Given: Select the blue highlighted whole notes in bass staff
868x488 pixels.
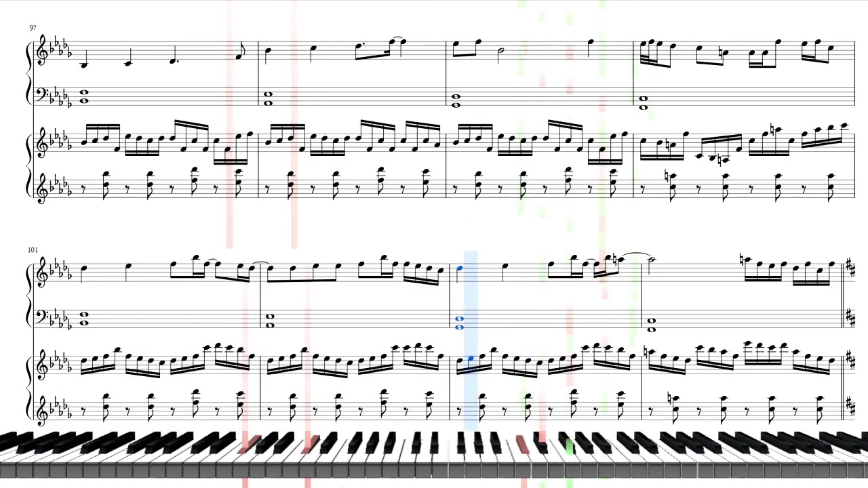Looking at the screenshot, I should [459, 323].
